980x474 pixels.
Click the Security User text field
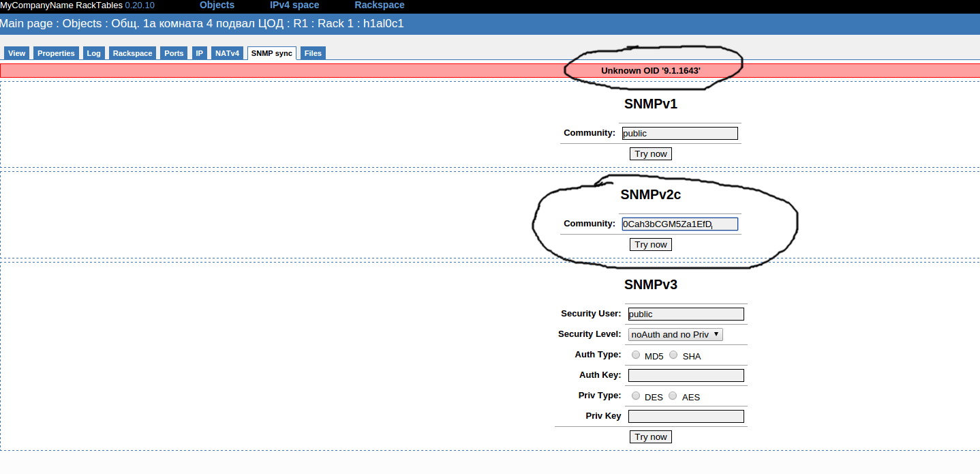[x=686, y=314]
